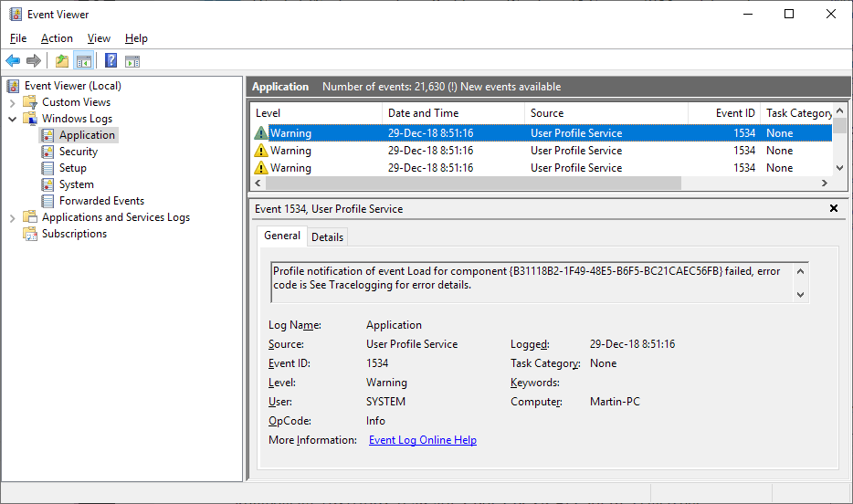
Task: Click the event list scroll-right arrow
Action: click(825, 184)
